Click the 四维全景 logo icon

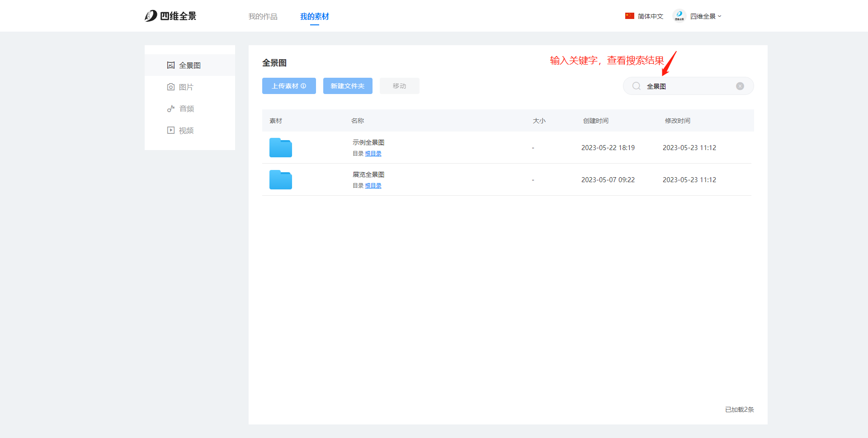coord(151,16)
